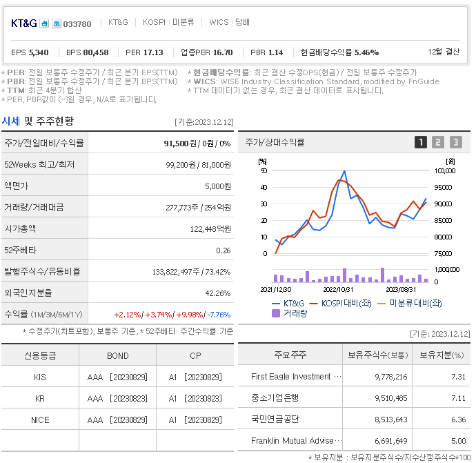
Task: Click the telephone icon beside stock code 033780
Action: 57,23
